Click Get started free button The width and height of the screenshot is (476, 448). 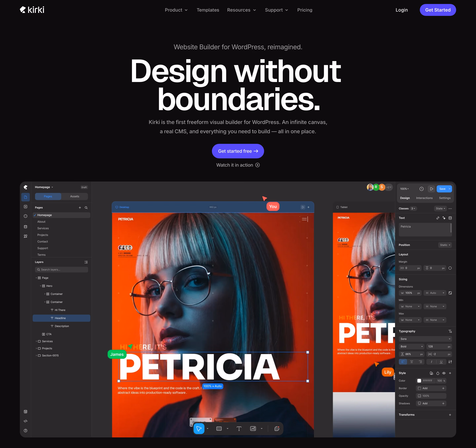pyautogui.click(x=238, y=151)
